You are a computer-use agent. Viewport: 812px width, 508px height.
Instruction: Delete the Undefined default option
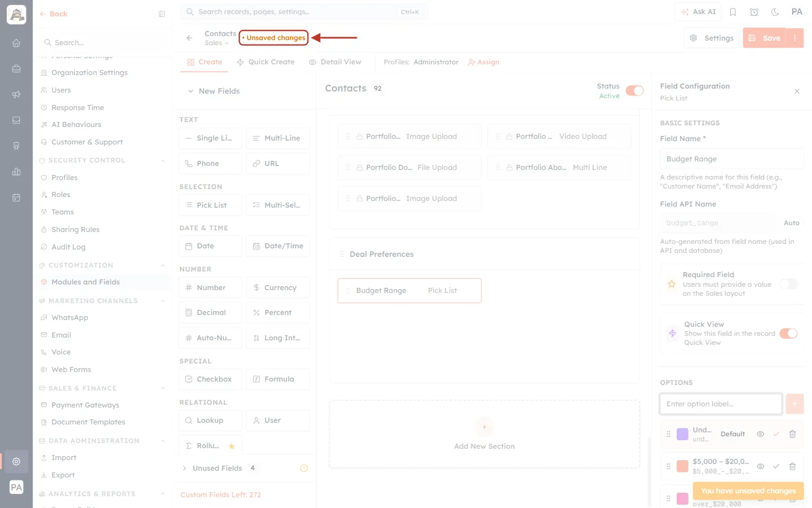(x=792, y=434)
